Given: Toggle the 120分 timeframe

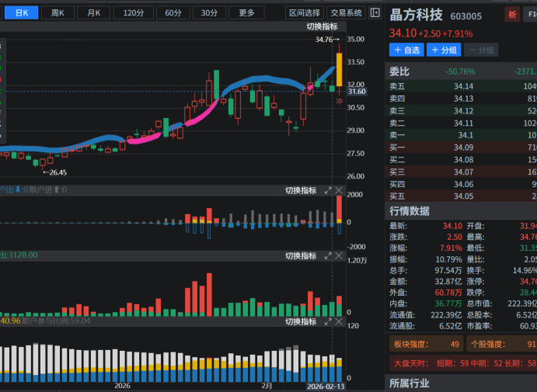Looking at the screenshot, I should (133, 12).
